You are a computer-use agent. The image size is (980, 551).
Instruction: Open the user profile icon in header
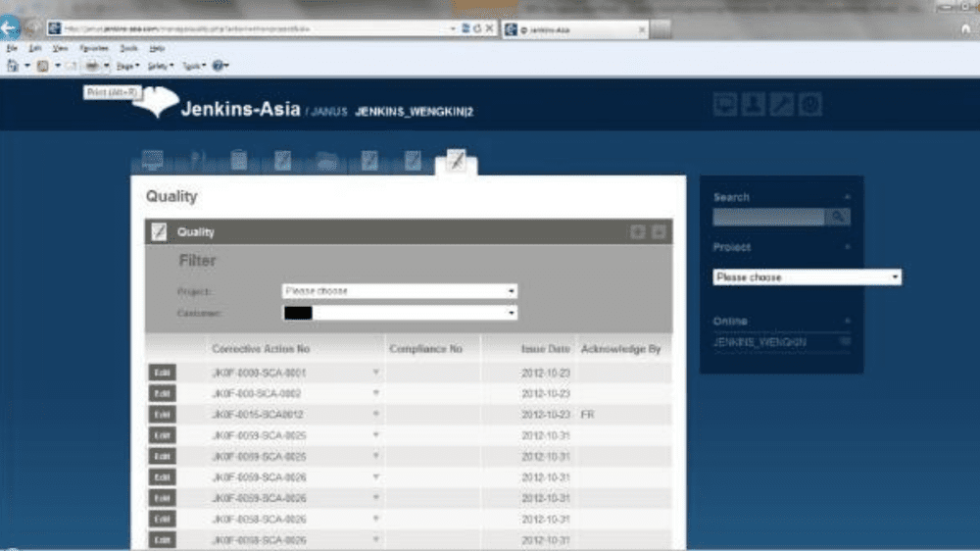(753, 105)
